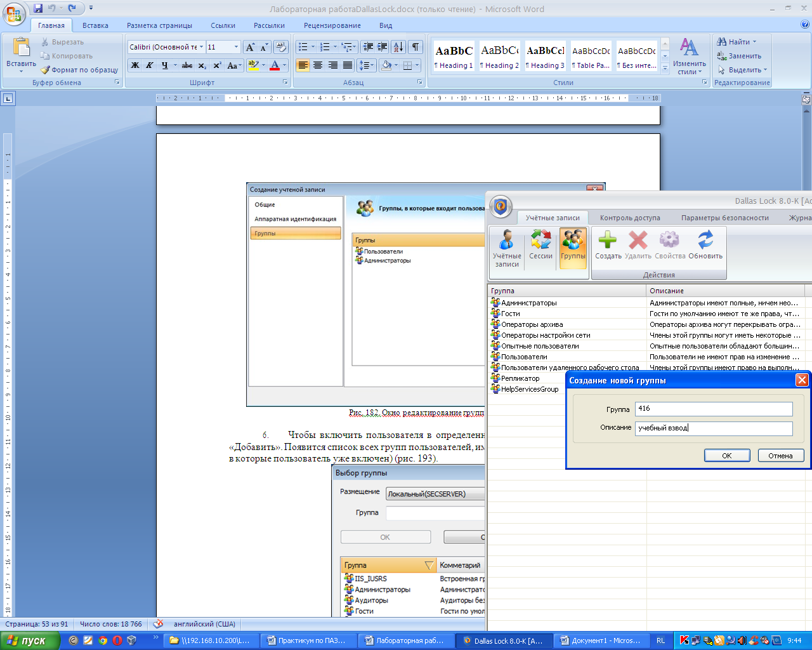Click the пуск Start button
This screenshot has height=650, width=812.
tap(30, 640)
